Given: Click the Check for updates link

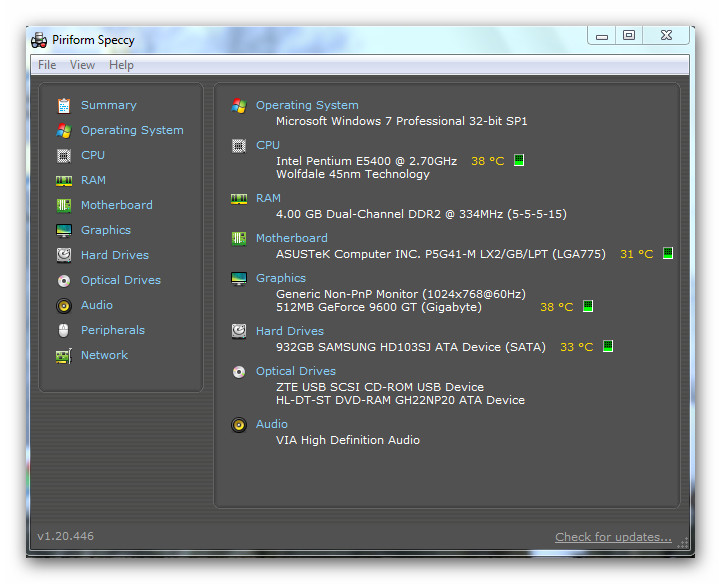Looking at the screenshot, I should [613, 537].
